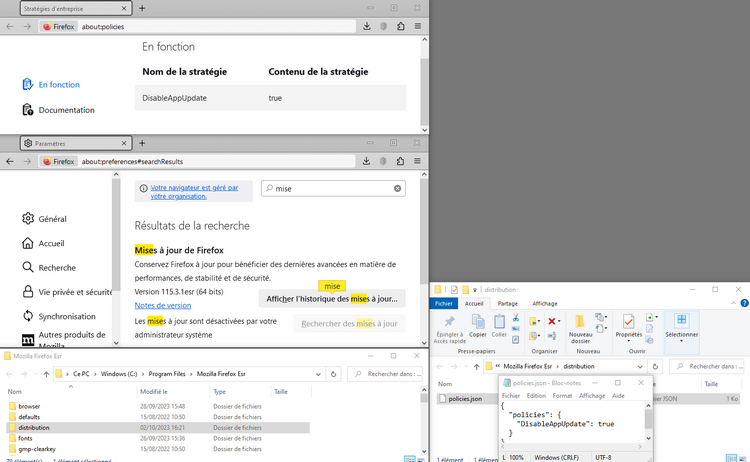
Task: Select the distribution folder row
Action: [158, 428]
